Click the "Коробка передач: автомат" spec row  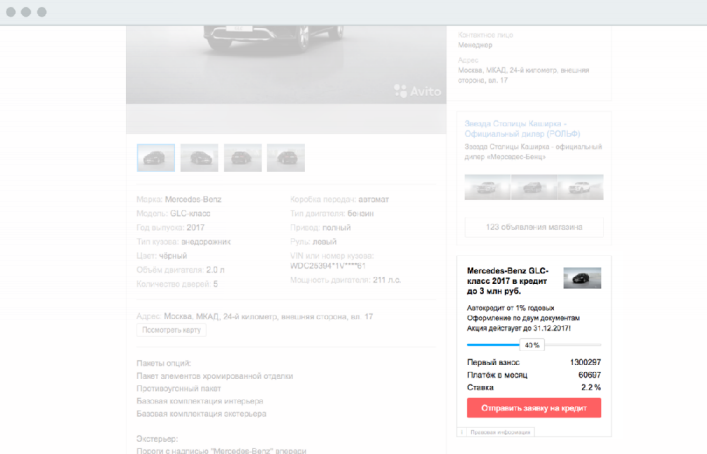340,199
